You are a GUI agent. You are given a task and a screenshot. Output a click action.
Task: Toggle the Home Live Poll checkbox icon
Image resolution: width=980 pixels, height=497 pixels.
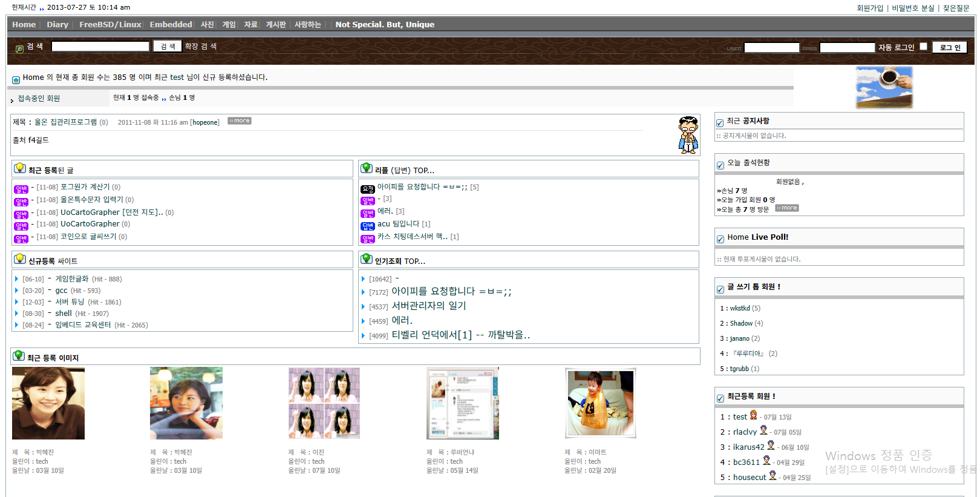tap(720, 239)
